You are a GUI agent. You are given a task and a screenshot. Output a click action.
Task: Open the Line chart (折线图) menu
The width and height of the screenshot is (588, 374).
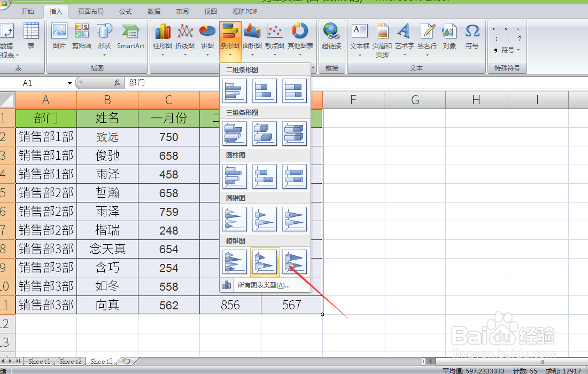[185, 40]
